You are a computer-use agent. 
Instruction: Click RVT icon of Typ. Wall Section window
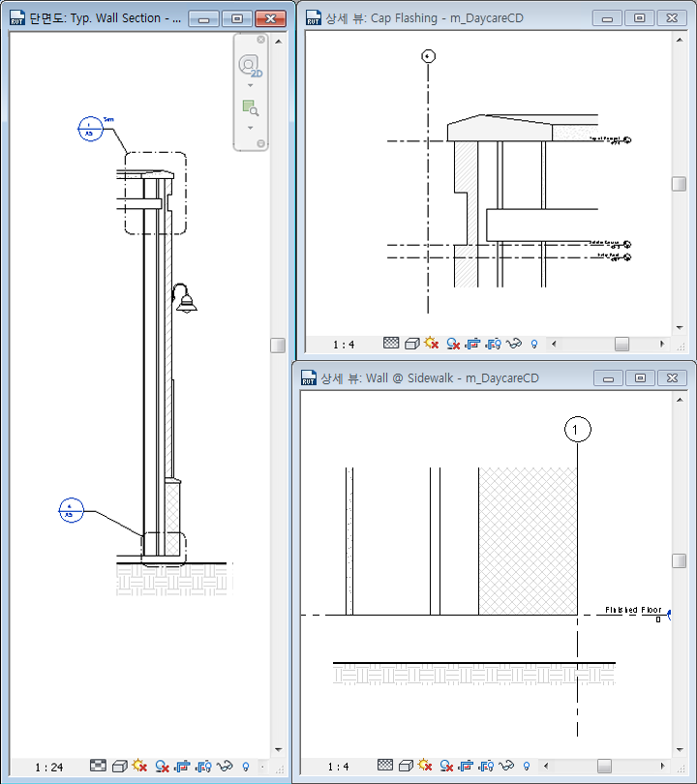point(16,18)
